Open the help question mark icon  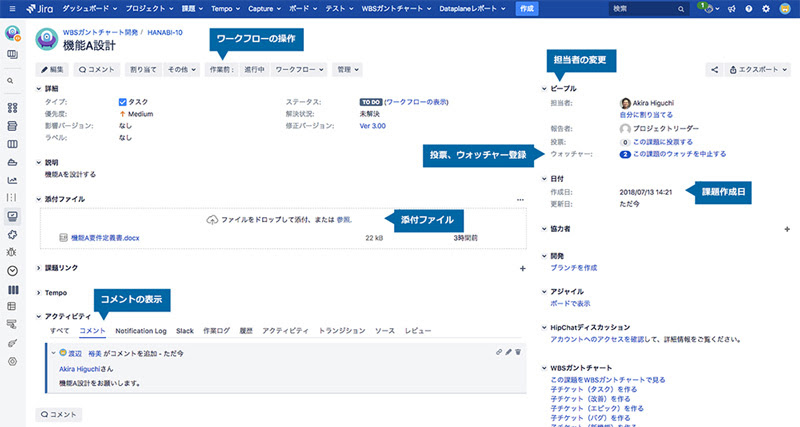pyautogui.click(x=748, y=9)
